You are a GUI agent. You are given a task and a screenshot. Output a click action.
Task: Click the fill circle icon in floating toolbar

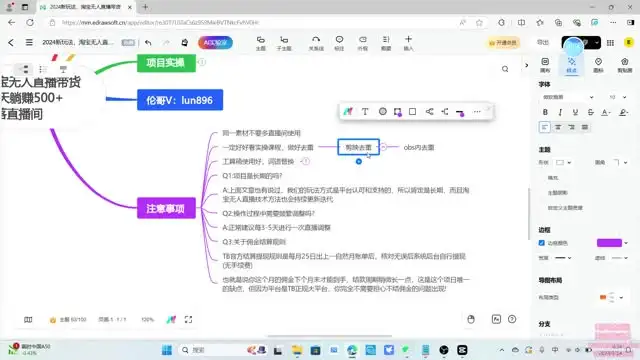(382, 111)
